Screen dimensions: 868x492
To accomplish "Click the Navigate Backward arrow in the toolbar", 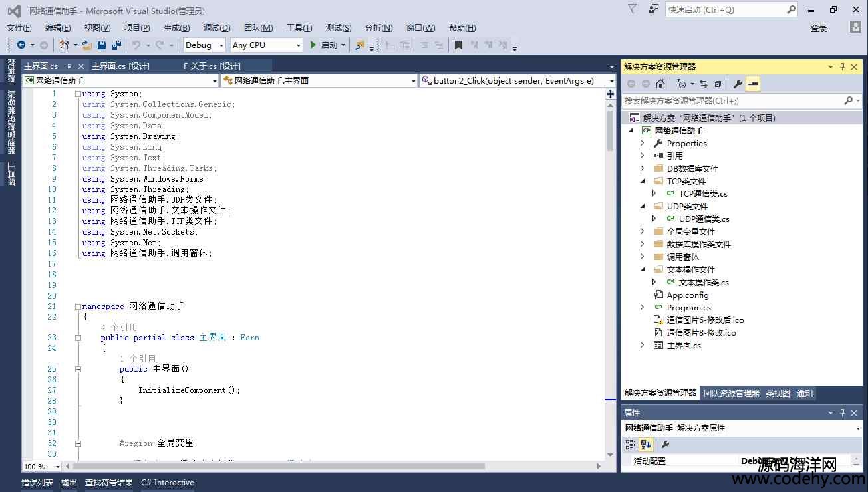I will (21, 45).
